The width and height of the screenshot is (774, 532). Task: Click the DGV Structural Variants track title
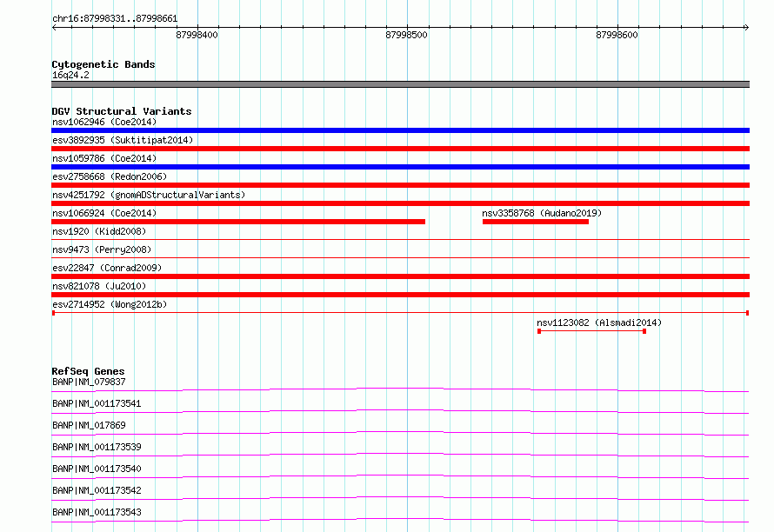click(x=122, y=111)
